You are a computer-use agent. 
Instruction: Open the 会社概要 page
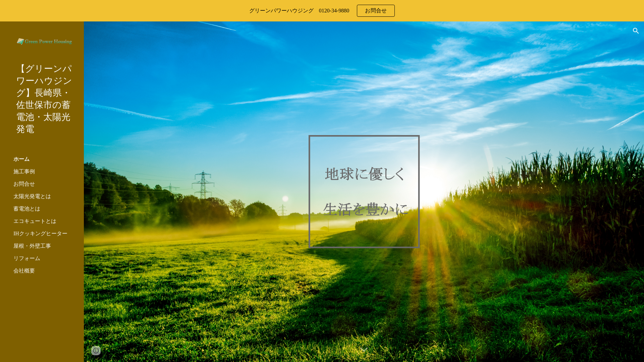[x=24, y=271]
